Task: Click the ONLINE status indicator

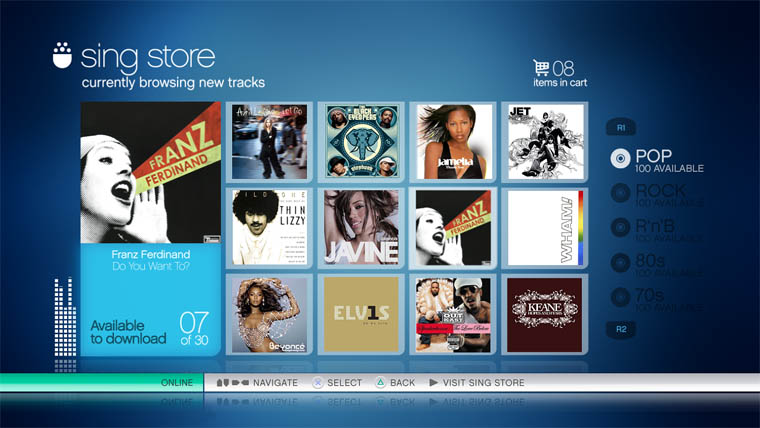Action: pyautogui.click(x=176, y=382)
